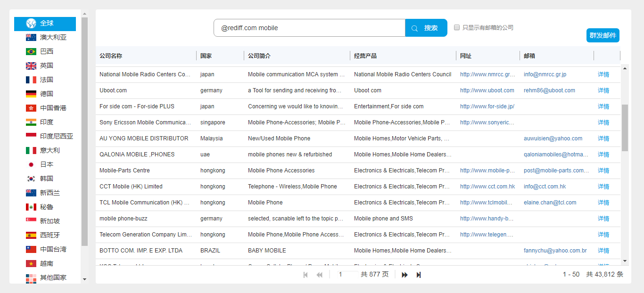Click the Australia flag icon
Image resolution: width=644 pixels, height=293 pixels.
31,37
